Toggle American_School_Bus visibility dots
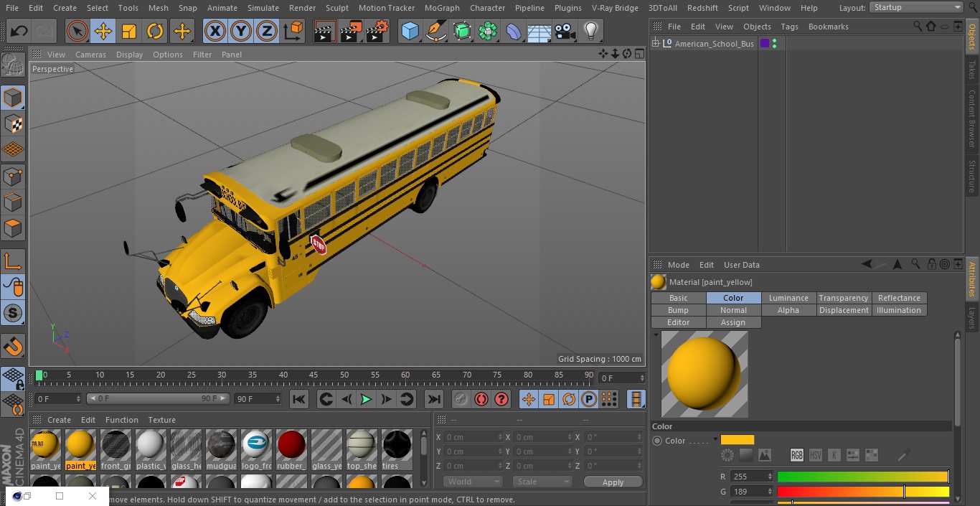The width and height of the screenshot is (980, 506). click(x=774, y=44)
